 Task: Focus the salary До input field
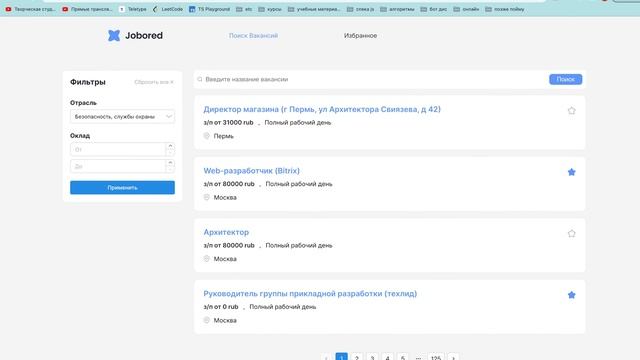click(x=118, y=166)
